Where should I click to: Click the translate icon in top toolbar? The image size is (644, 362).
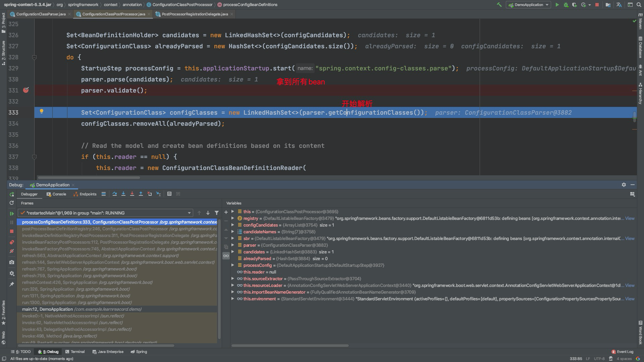(x=619, y=5)
